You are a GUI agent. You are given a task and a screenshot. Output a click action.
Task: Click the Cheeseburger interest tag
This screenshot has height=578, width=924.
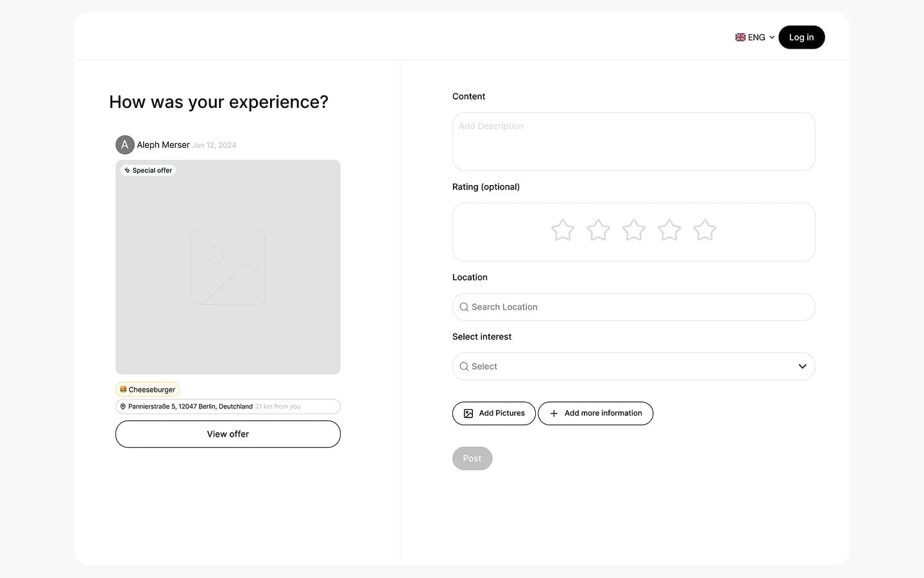tap(148, 389)
